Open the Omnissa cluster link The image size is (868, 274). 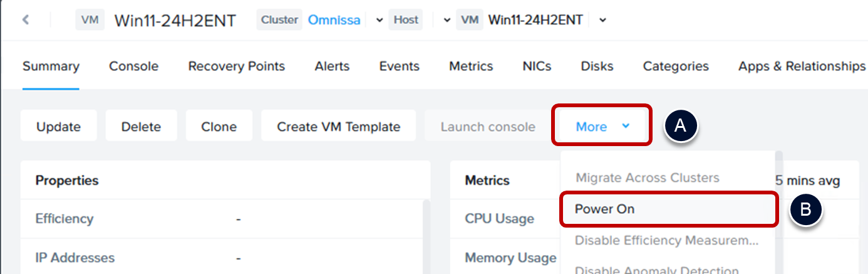coord(334,20)
